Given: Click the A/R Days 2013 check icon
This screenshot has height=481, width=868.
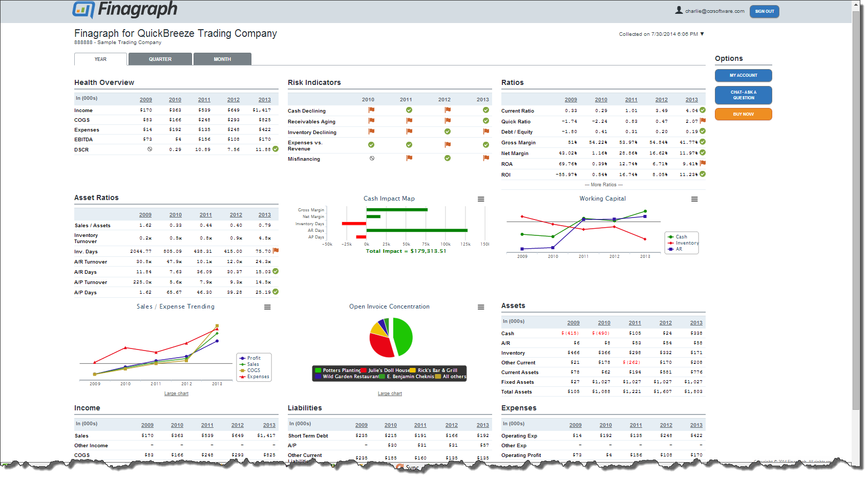Looking at the screenshot, I should coord(276,271).
